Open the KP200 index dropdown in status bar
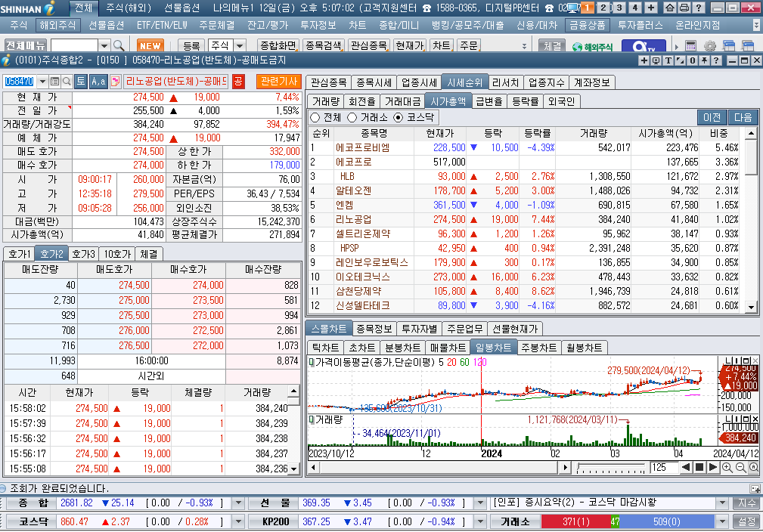This screenshot has height=532, width=763. point(479,521)
